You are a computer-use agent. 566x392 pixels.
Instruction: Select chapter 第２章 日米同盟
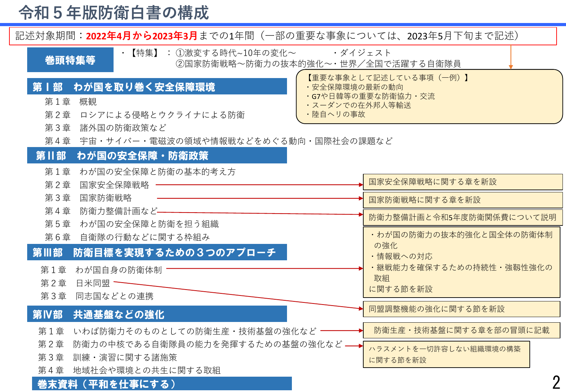pos(92,283)
